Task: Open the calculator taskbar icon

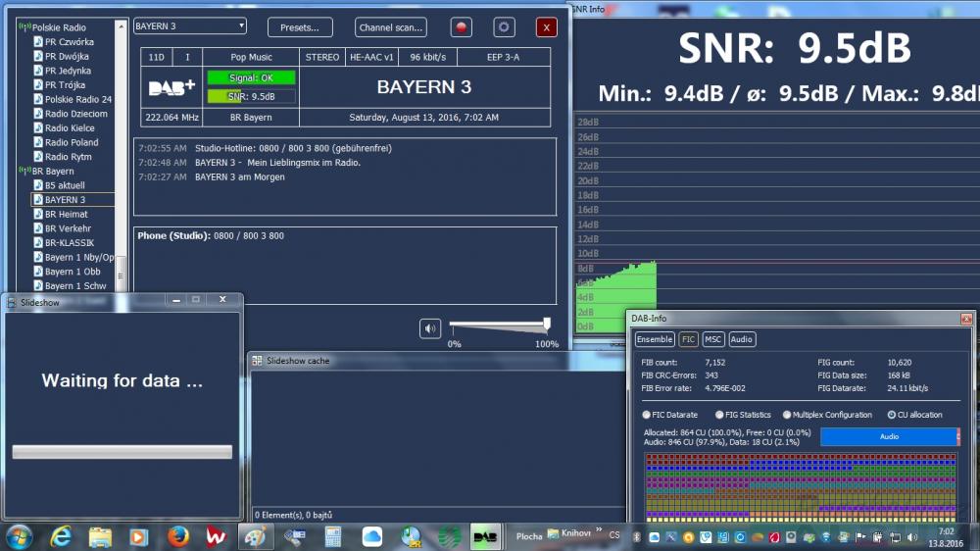Action: click(x=333, y=536)
